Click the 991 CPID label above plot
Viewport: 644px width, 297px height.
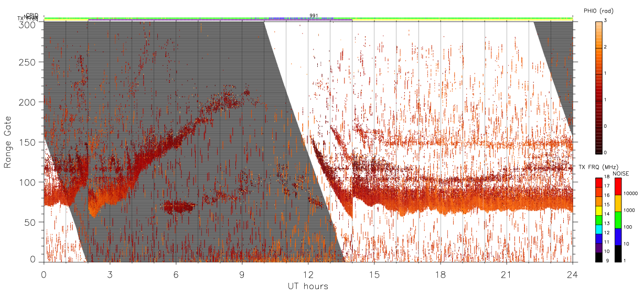point(314,15)
